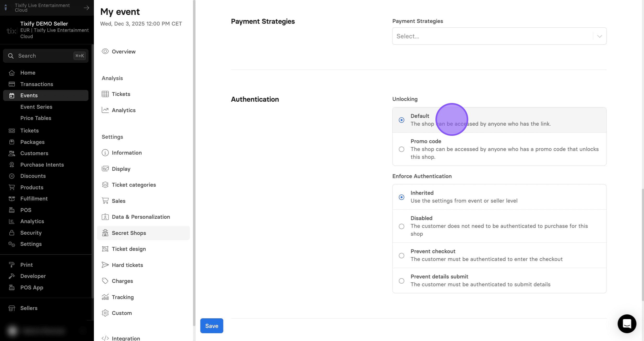Open Events in main sidebar

pyautogui.click(x=46, y=95)
